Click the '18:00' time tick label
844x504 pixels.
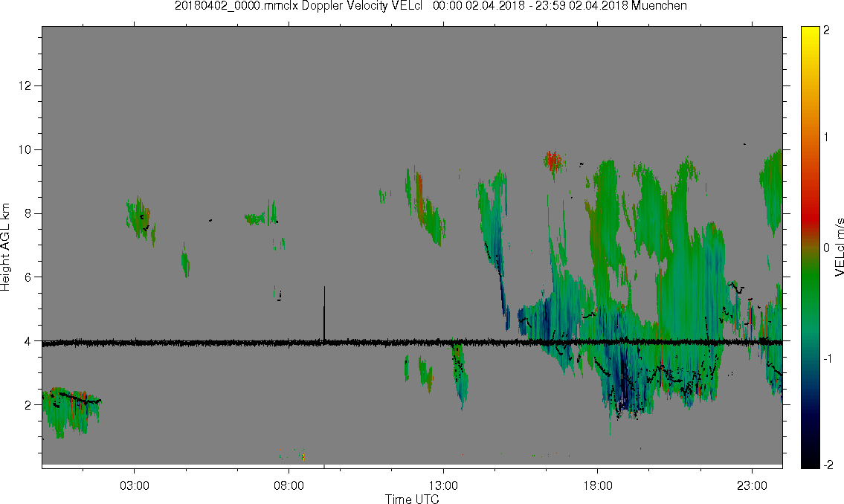pyautogui.click(x=597, y=485)
